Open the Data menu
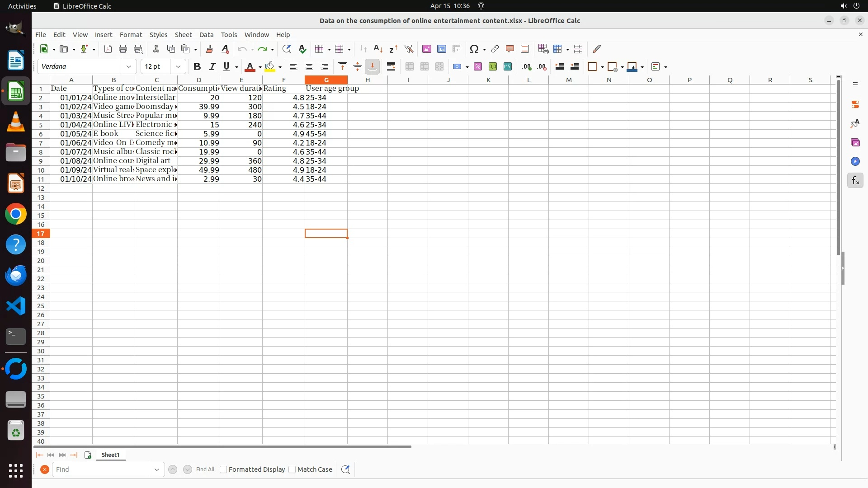Image resolution: width=868 pixels, height=488 pixels. pos(206,35)
